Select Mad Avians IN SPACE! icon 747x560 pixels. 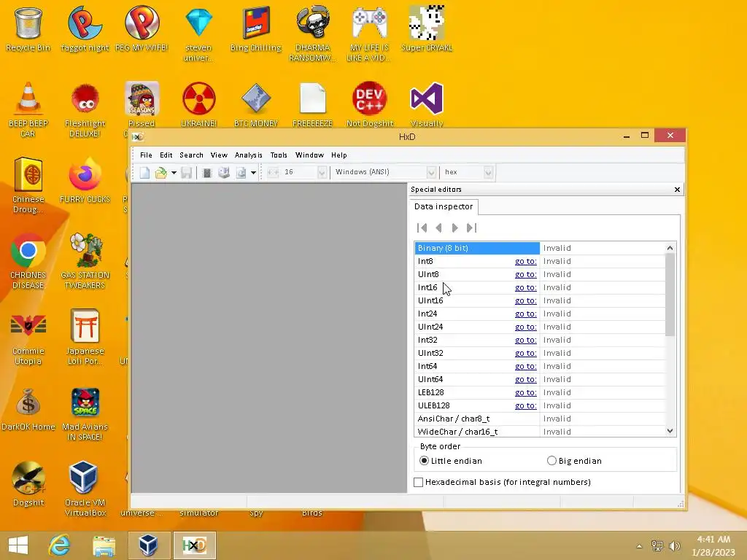[85, 414]
